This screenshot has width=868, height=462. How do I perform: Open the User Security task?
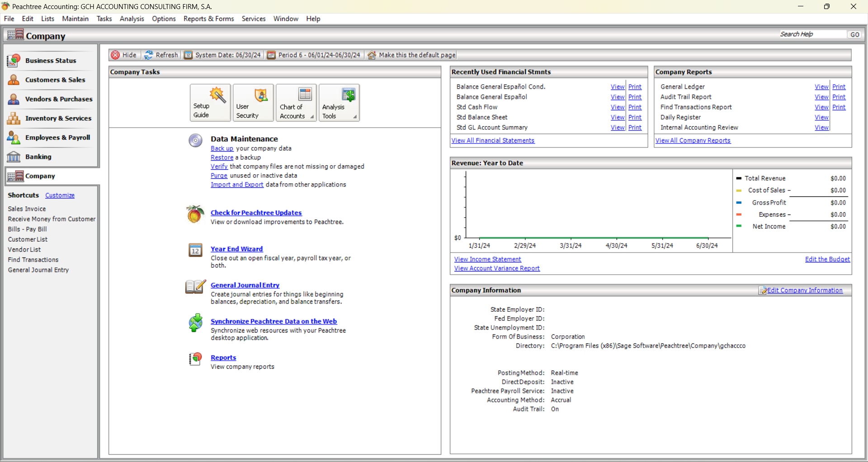[253, 103]
